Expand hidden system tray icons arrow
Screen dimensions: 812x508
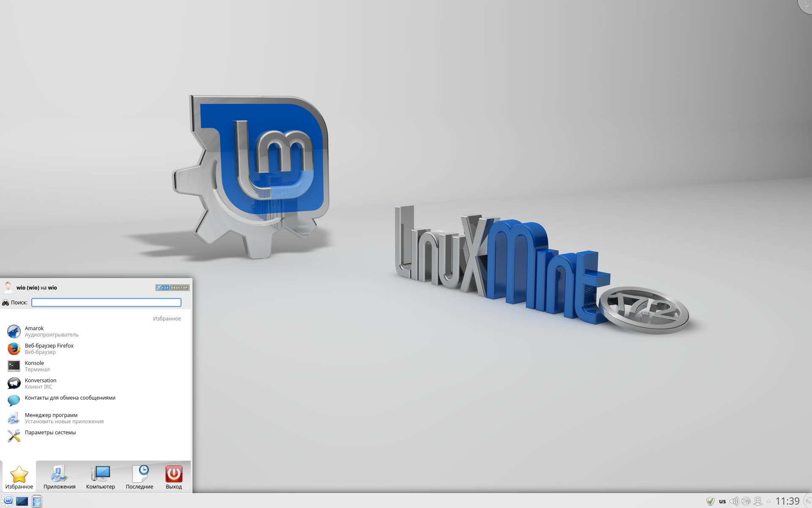point(768,501)
